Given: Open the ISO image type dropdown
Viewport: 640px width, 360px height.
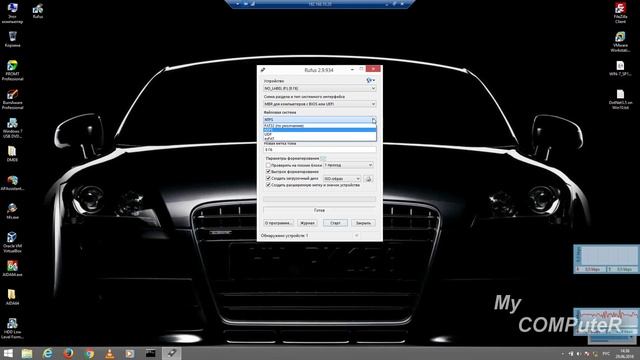Looking at the screenshot, I should coord(342,179).
